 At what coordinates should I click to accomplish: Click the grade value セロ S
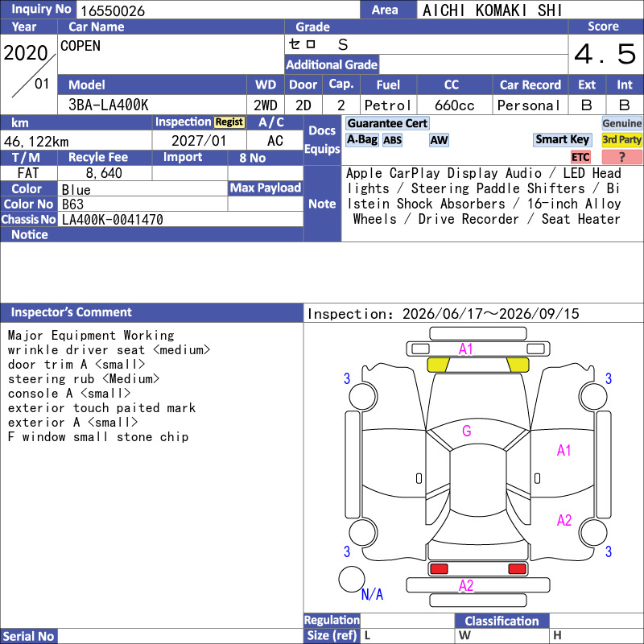point(318,44)
